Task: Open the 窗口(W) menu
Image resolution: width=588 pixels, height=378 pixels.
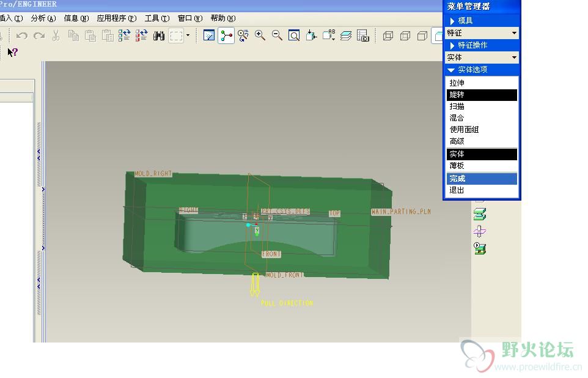Action: pos(190,18)
